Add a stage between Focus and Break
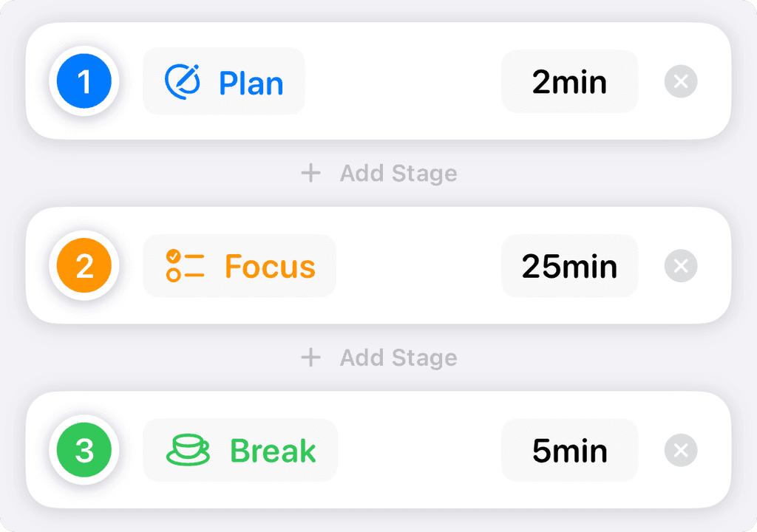This screenshot has height=532, width=757. point(378,358)
